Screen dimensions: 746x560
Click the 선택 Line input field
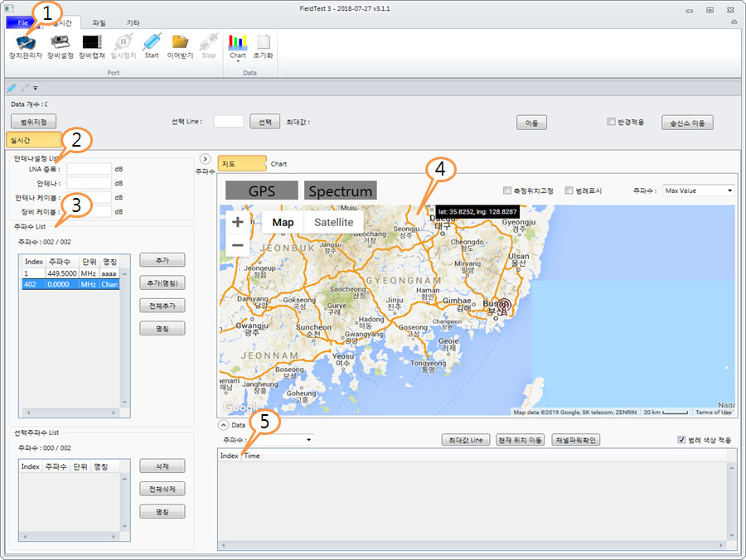pyautogui.click(x=229, y=121)
